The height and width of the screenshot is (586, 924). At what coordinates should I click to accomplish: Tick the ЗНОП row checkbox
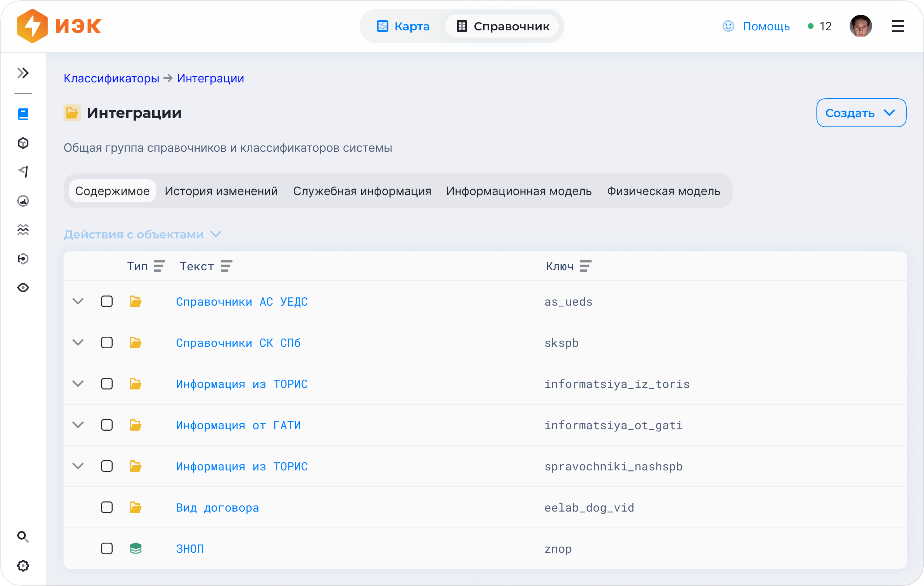click(106, 549)
